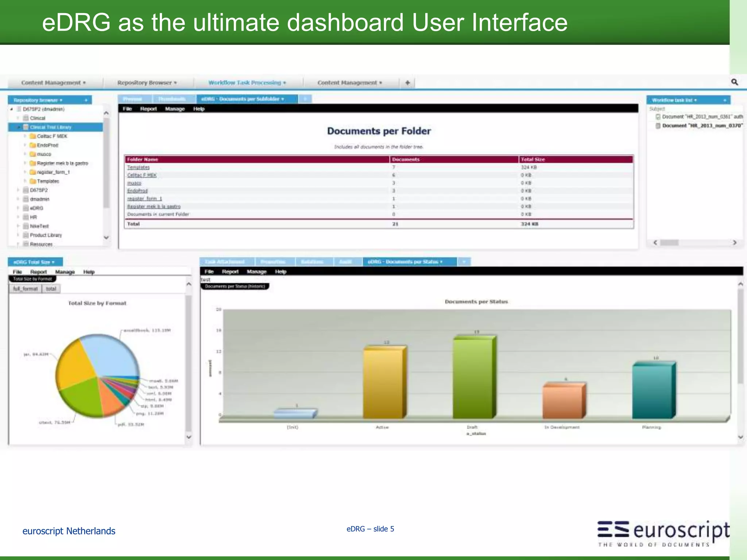The width and height of the screenshot is (747, 560).
Task: Open the Task Attachment tab
Action: tap(224, 262)
